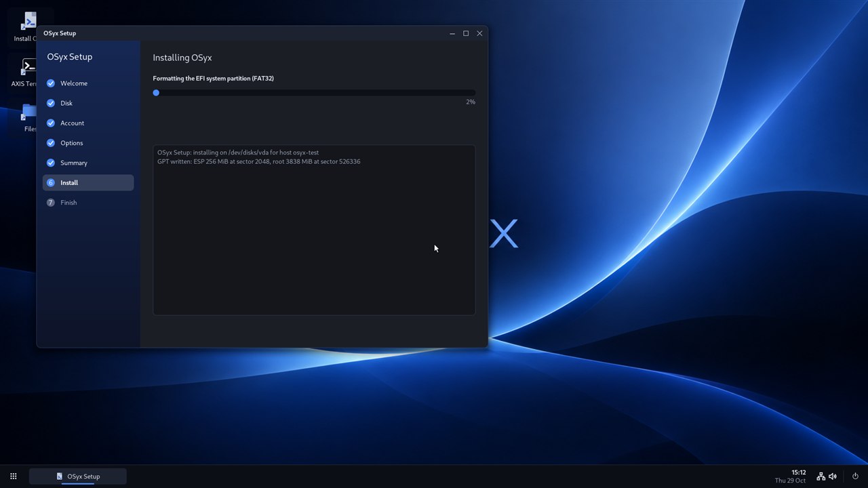Click the checkmark icon next to Disk
This screenshot has width=868, height=488.
click(51, 103)
